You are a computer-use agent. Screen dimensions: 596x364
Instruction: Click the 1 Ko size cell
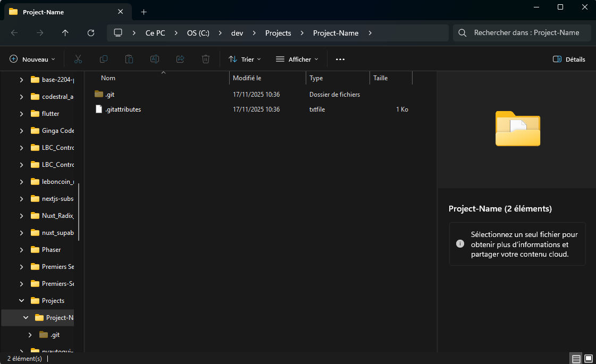tap(402, 109)
